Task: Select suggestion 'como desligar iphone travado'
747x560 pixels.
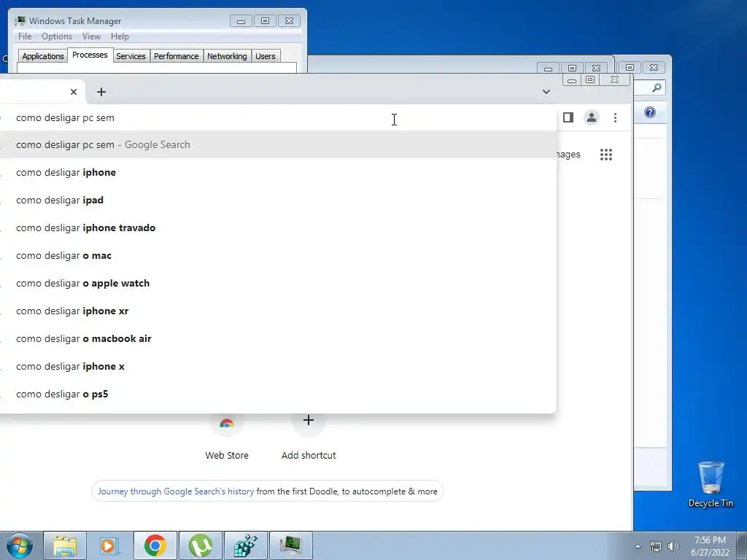Action: 278,227
